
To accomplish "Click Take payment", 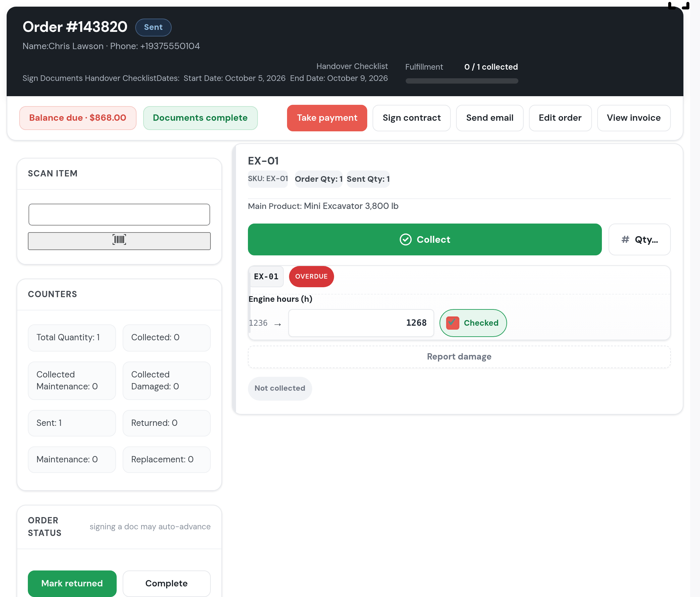I will [x=327, y=118].
